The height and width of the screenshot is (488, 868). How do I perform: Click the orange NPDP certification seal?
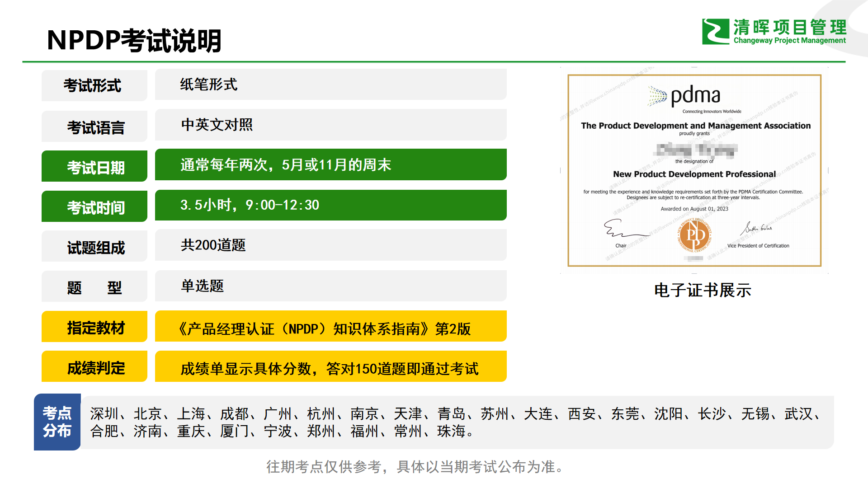coord(694,235)
